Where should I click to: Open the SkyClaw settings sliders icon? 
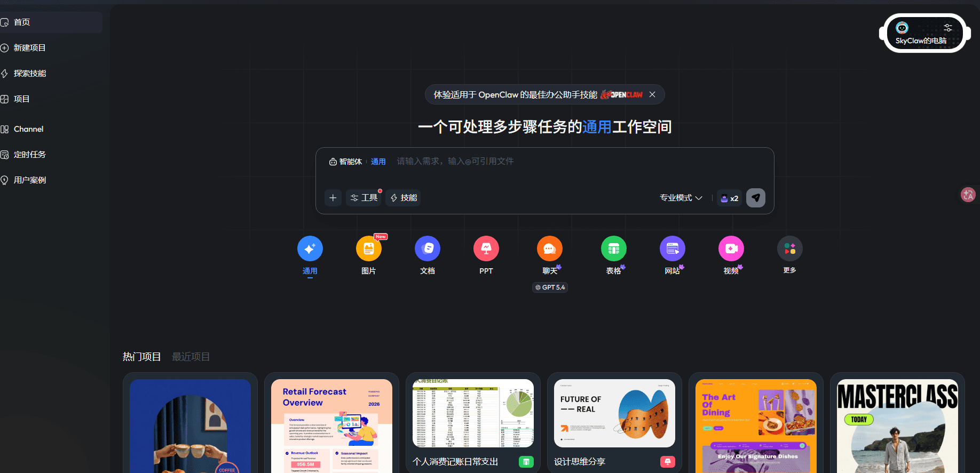click(x=948, y=28)
